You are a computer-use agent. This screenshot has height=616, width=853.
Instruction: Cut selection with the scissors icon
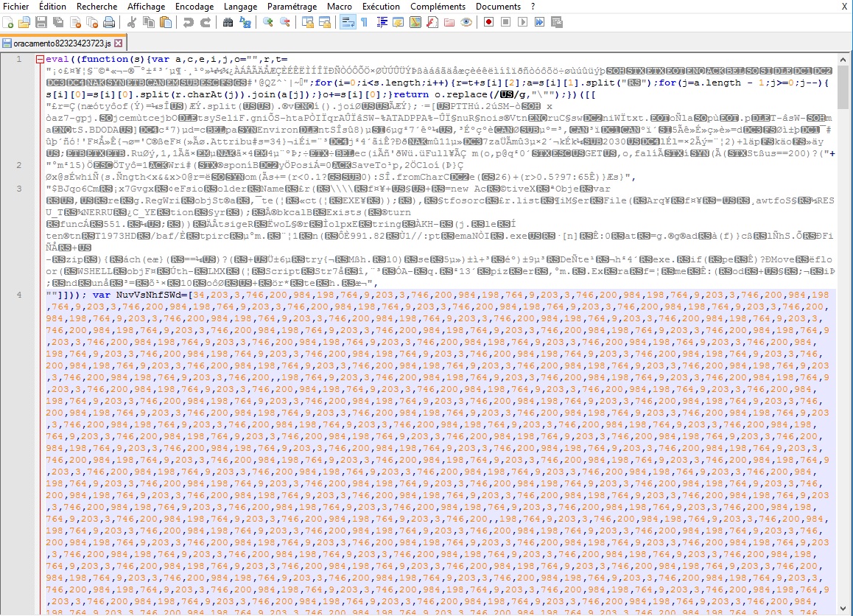pyautogui.click(x=131, y=22)
